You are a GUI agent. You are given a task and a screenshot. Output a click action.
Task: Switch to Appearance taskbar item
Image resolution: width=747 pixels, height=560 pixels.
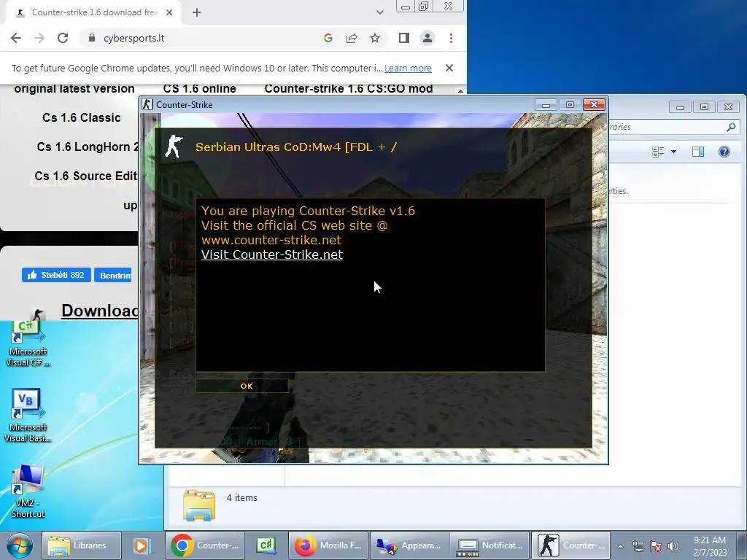409,545
